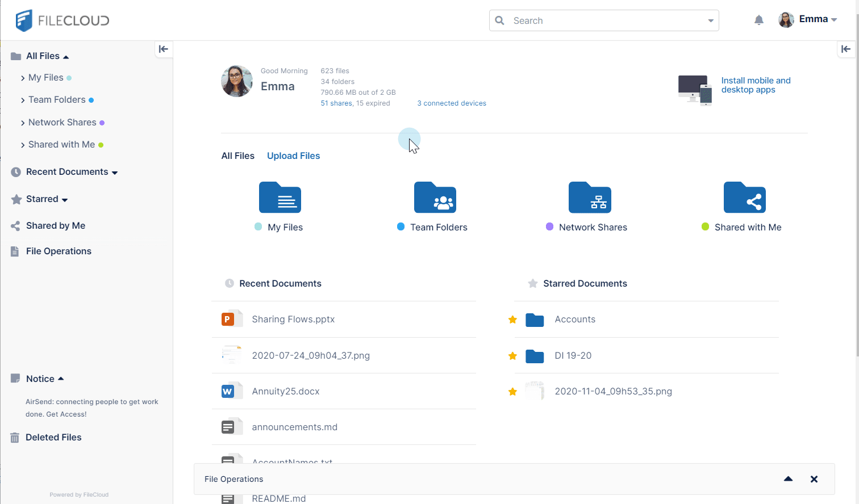
Task: Open the Network Shares folder icon
Action: click(x=590, y=198)
